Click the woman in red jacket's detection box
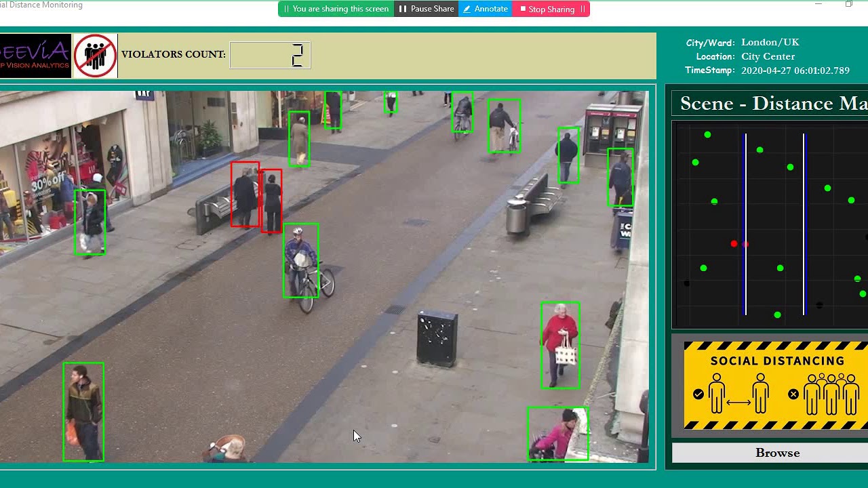This screenshot has height=488, width=868. point(560,346)
